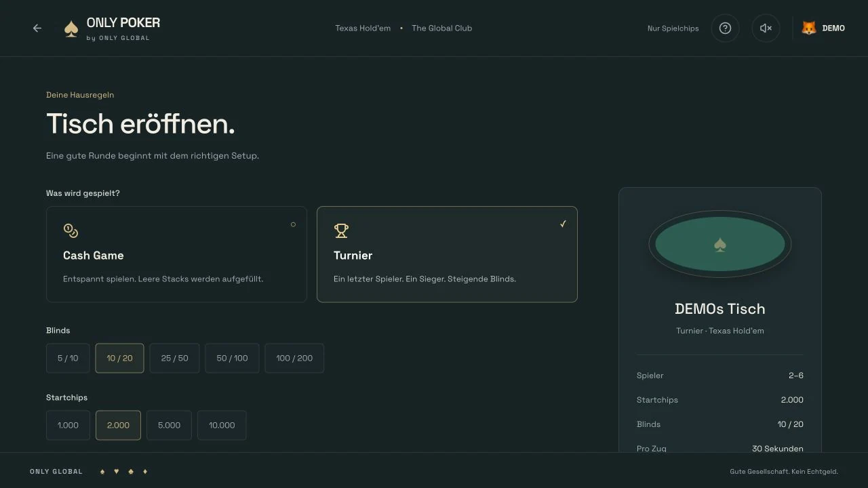Click the spade on the green table preview
The image size is (868, 488).
tap(720, 245)
